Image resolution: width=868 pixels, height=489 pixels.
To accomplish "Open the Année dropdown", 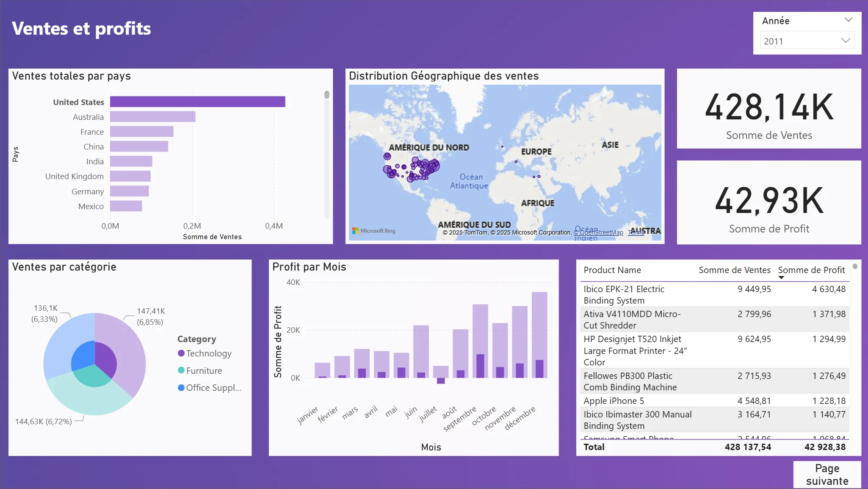I will [848, 19].
